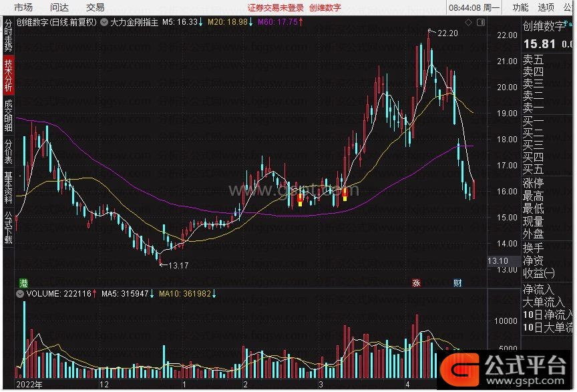Show the 分价表 sidebar tab
577x392 pixels.
[8, 152]
